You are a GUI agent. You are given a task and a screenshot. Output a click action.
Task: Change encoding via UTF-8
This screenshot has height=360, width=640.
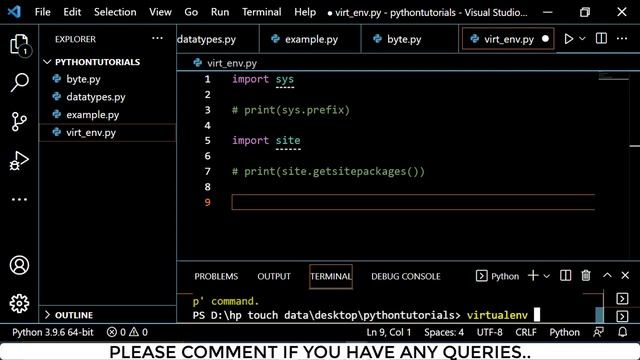click(489, 332)
